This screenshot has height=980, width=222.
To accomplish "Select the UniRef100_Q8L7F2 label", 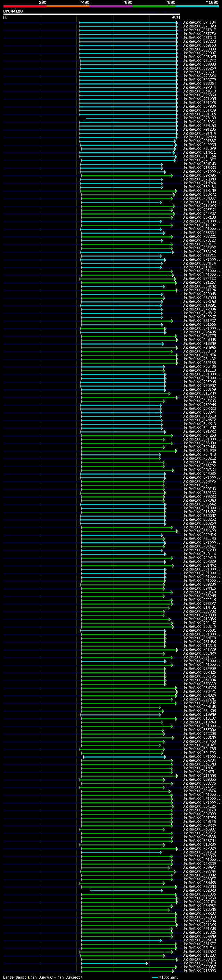I will pyautogui.click(x=199, y=60).
